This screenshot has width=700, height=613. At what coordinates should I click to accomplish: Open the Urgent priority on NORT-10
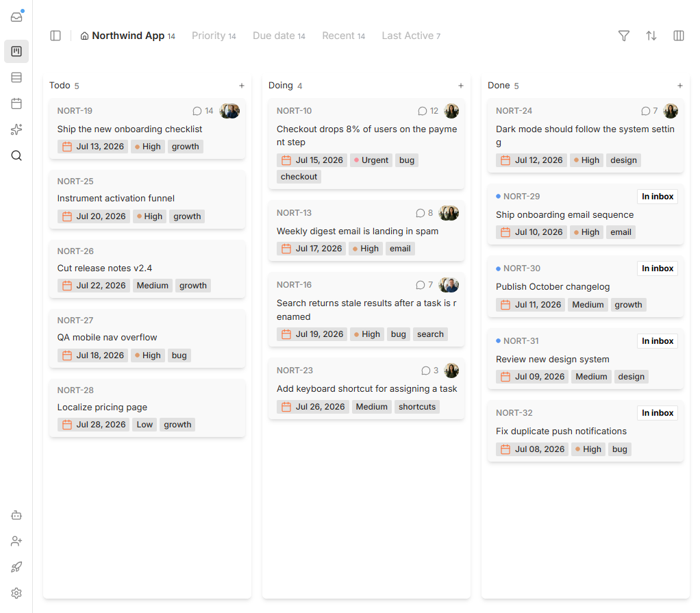click(371, 160)
